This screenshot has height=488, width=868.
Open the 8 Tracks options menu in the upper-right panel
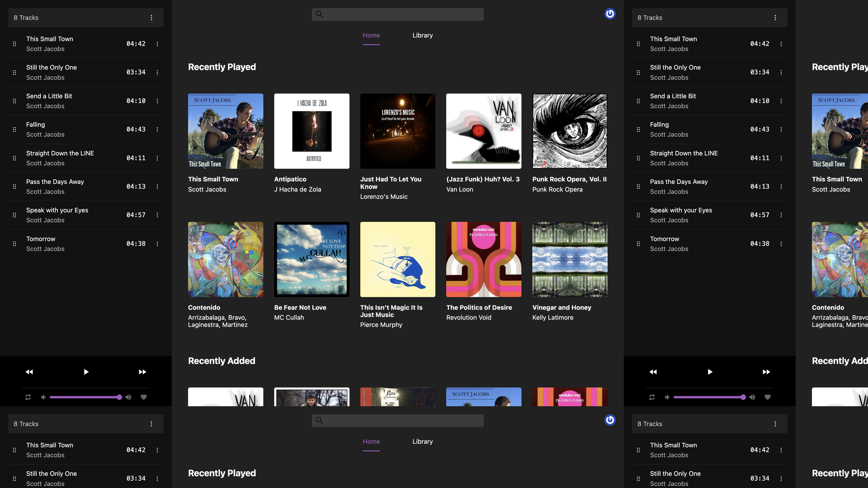click(775, 18)
